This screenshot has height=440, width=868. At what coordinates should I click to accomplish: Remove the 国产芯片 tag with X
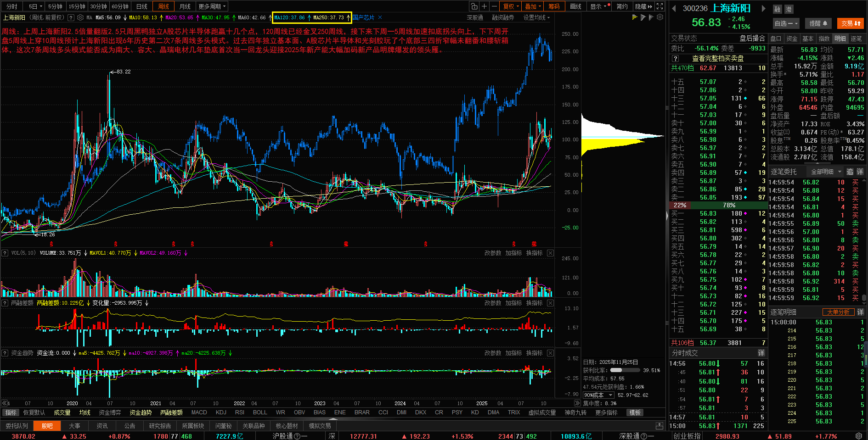click(380, 17)
